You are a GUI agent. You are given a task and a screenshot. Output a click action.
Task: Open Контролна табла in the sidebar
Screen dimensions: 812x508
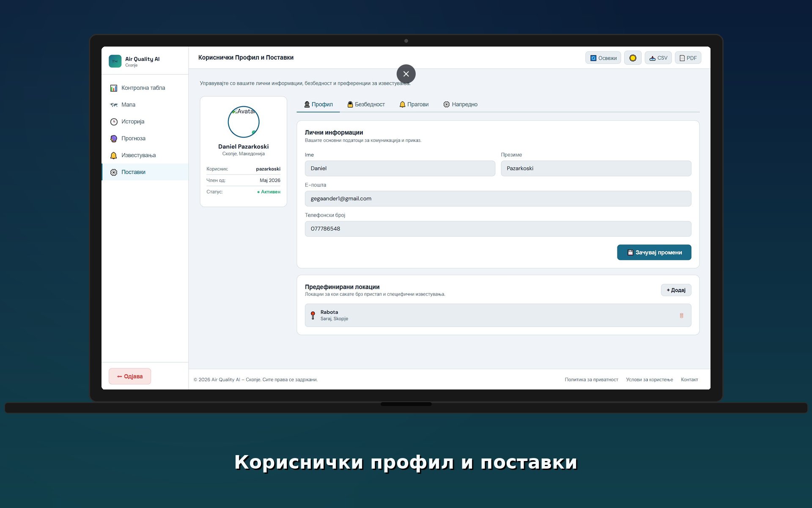point(145,88)
